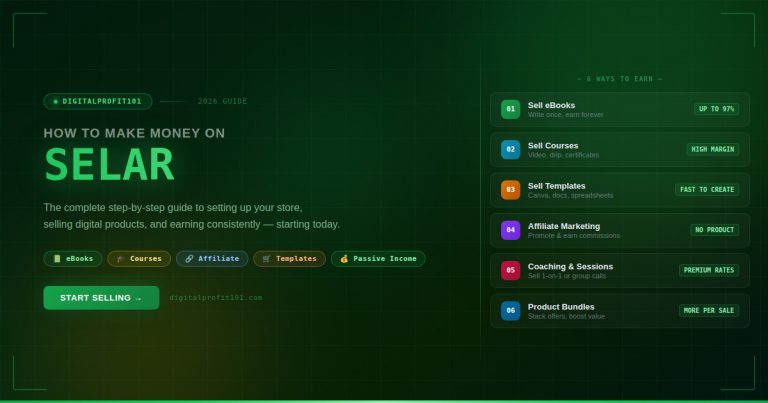Click the complete step-by-step guide description
768x403 pixels.
[x=192, y=216]
